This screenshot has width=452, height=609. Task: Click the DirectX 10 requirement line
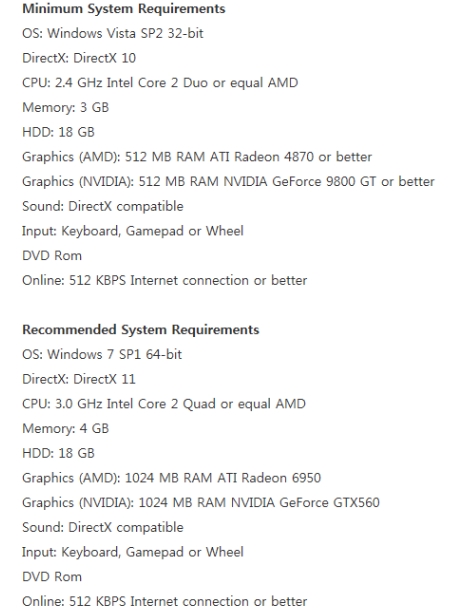[79, 58]
